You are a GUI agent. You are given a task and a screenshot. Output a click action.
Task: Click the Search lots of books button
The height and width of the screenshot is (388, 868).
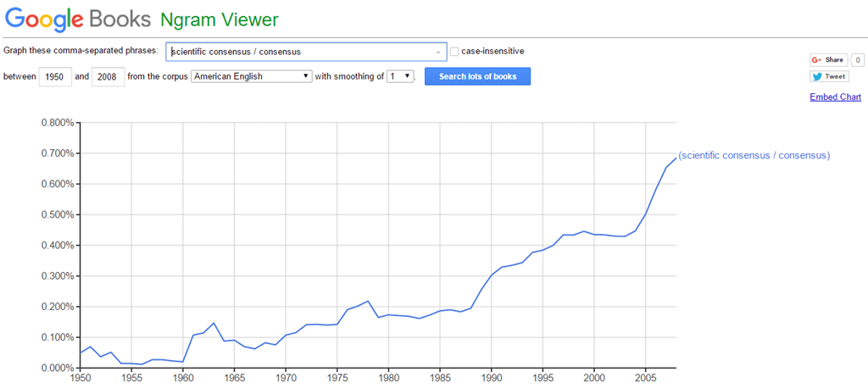(x=477, y=76)
